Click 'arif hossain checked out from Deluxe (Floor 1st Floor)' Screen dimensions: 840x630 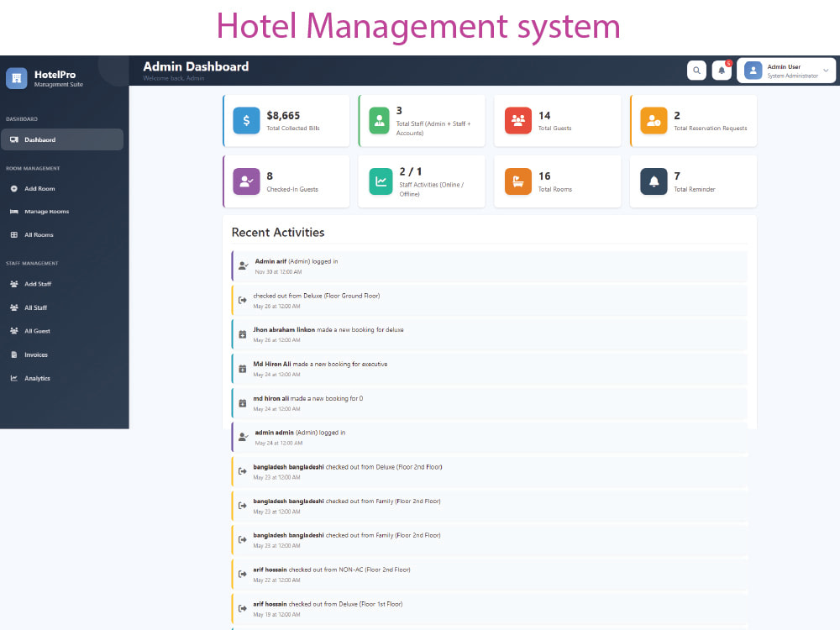(x=489, y=609)
